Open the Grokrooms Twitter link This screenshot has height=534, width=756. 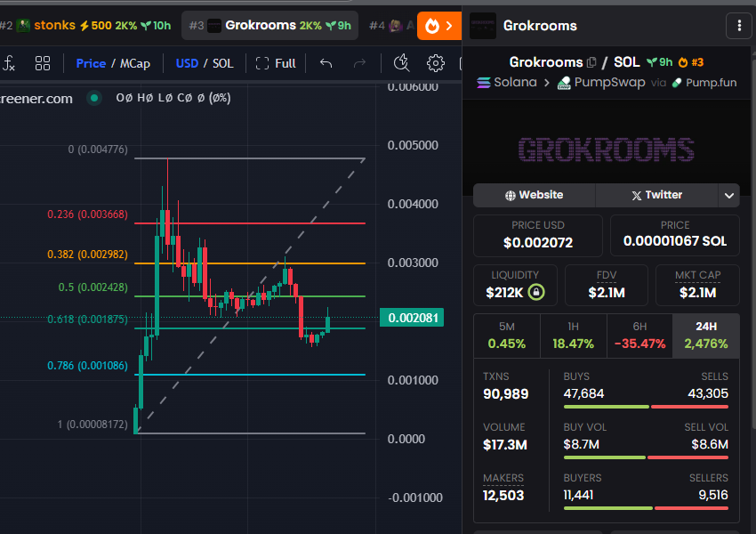pyautogui.click(x=656, y=195)
